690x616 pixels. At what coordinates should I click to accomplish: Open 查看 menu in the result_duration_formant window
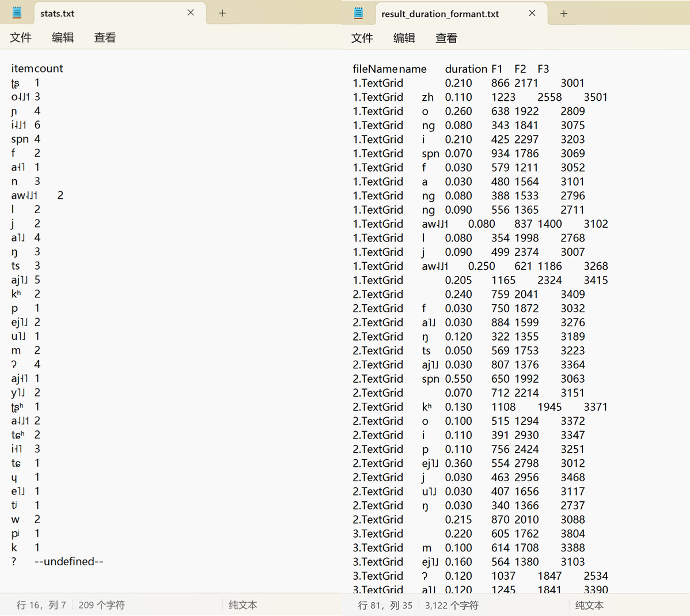tap(446, 38)
